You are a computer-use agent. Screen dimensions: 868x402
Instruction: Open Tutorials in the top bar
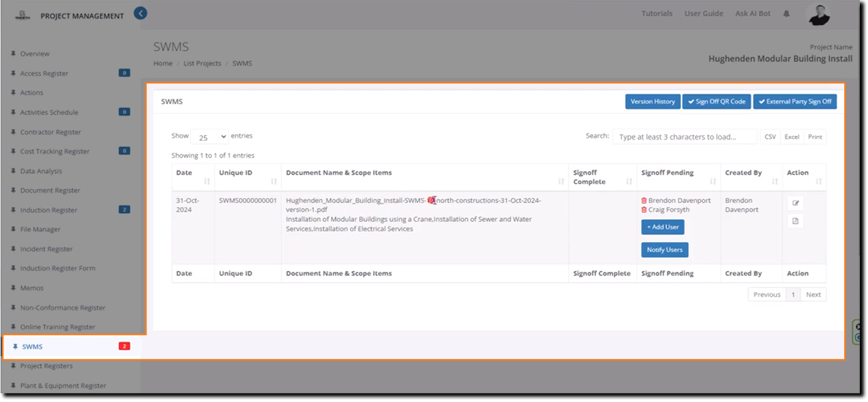coord(657,13)
